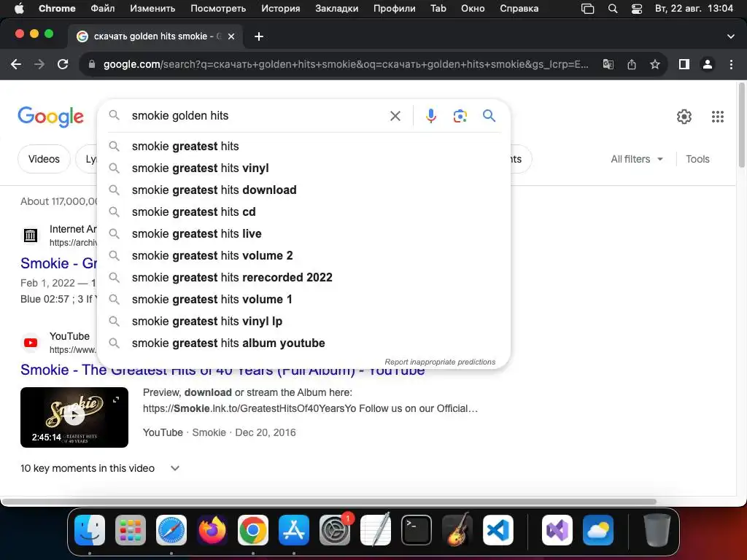Open Spotlight search in menu bar
Image resolution: width=747 pixels, height=560 pixels.
(x=613, y=9)
